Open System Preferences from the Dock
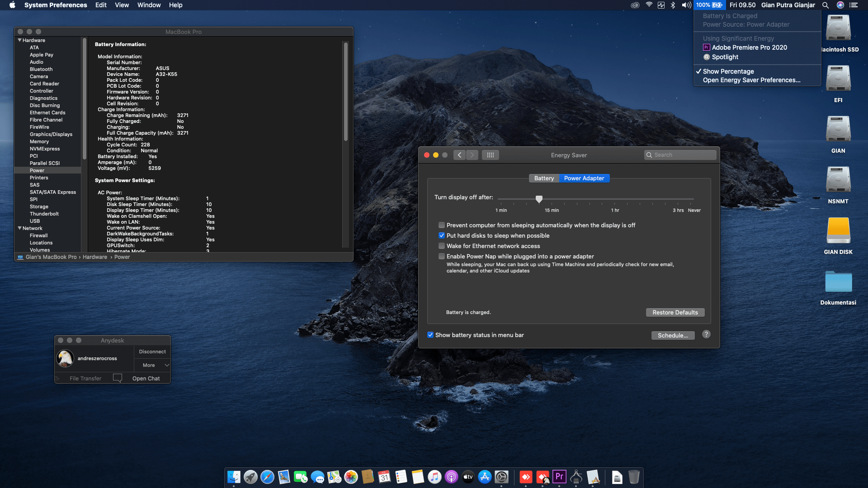Image resolution: width=868 pixels, height=488 pixels. coord(502,477)
